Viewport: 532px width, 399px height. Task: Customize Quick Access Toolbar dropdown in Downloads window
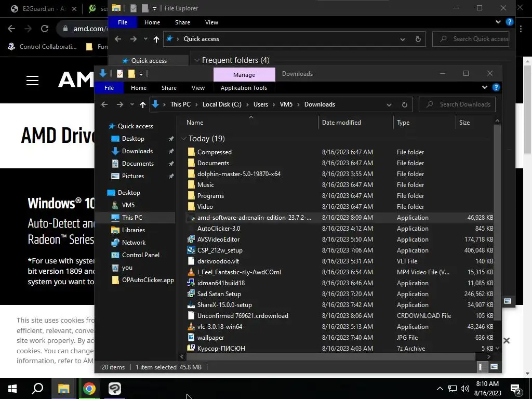pyautogui.click(x=141, y=74)
